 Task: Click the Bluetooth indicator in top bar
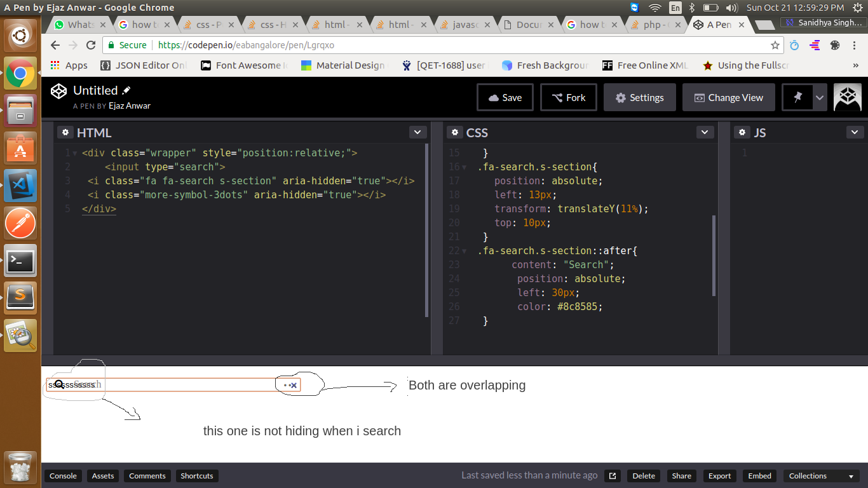692,8
